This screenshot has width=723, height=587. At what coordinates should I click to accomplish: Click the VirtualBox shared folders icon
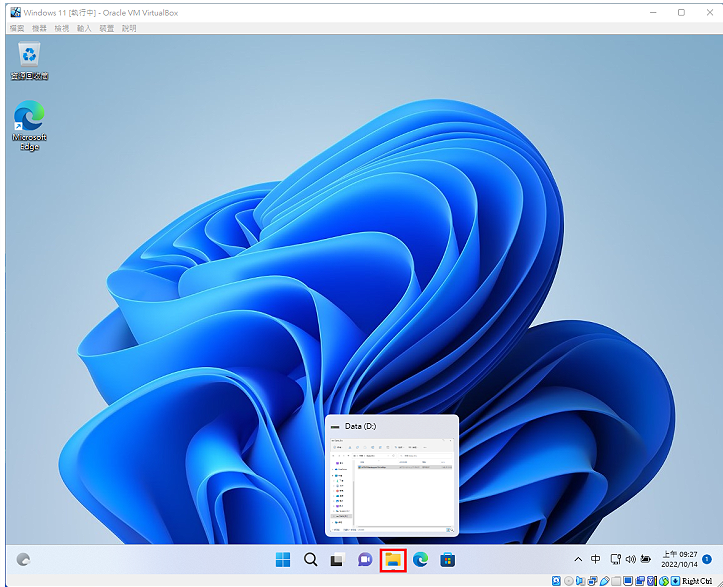pos(616,581)
